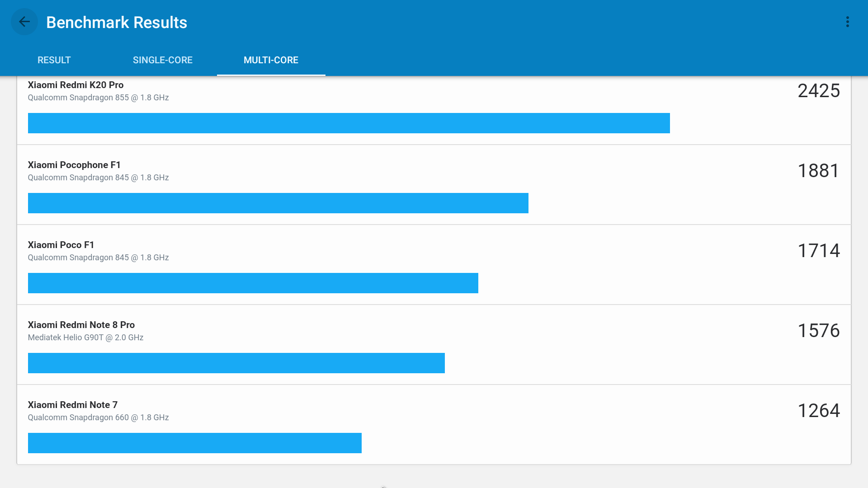
Task: Open the Xiaomi Pocophone F1 result
Action: click(74, 165)
